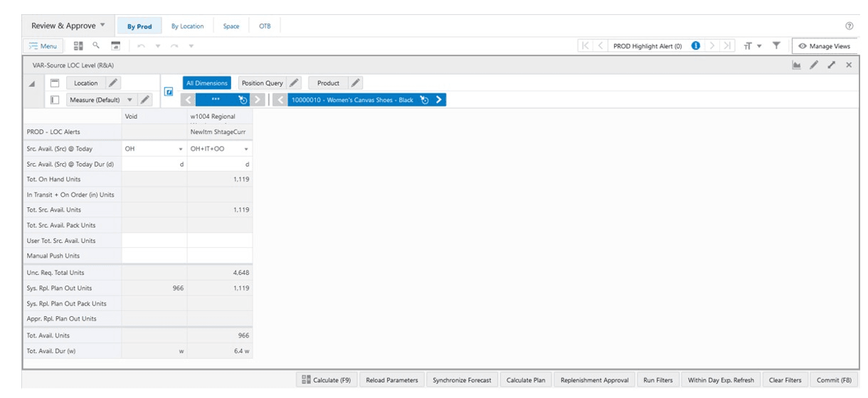Click Clear Filters button

785,380
